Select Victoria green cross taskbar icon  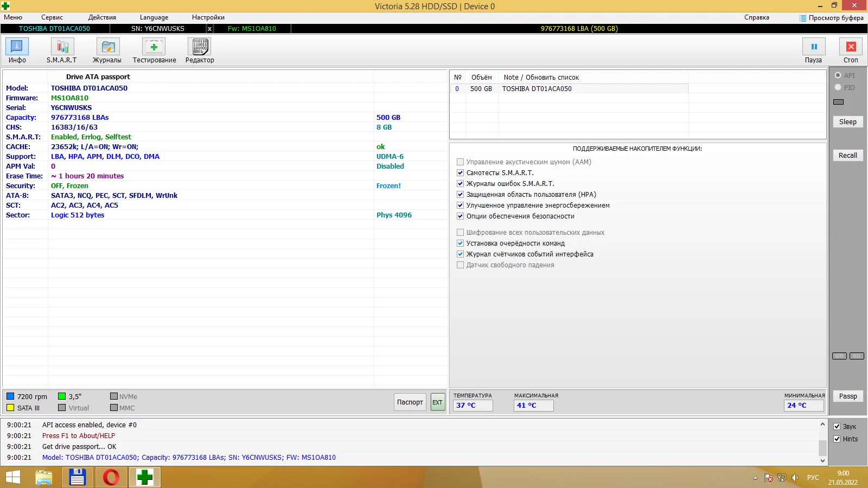pyautogui.click(x=145, y=478)
